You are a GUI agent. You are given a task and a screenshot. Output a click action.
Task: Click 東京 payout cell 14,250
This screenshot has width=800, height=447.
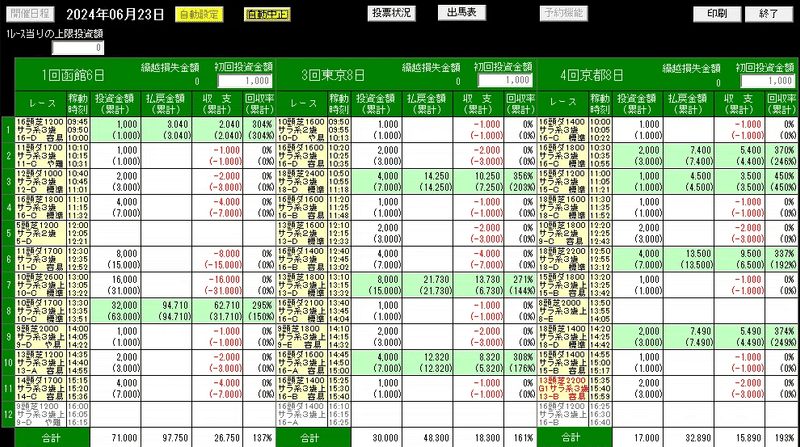click(428, 181)
